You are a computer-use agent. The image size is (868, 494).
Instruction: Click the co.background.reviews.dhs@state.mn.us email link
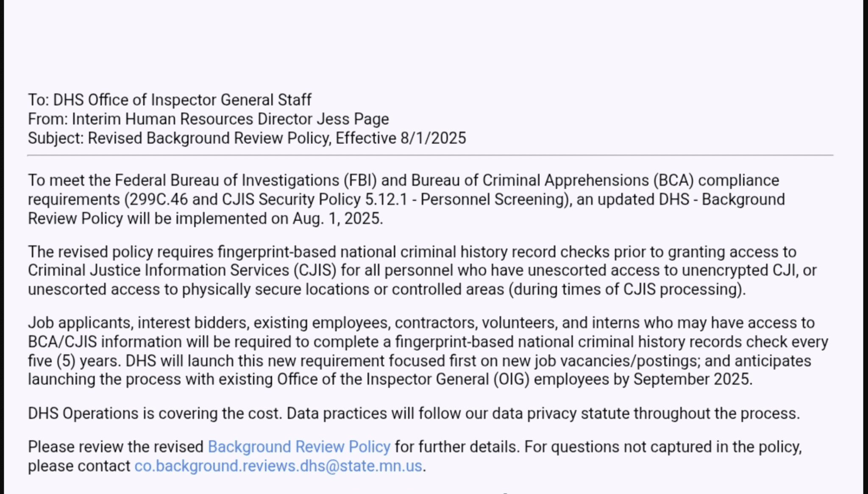click(x=278, y=466)
